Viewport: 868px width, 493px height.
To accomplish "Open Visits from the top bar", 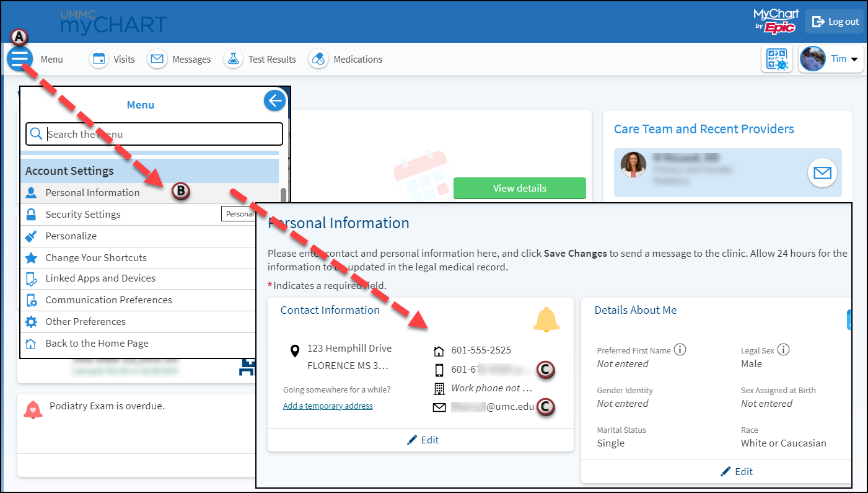I will [x=112, y=59].
